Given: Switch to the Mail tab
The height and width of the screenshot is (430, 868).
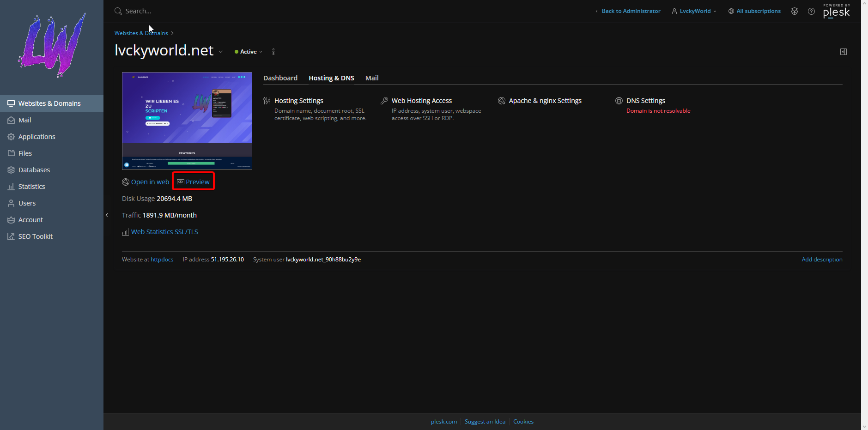Looking at the screenshot, I should click(x=372, y=78).
